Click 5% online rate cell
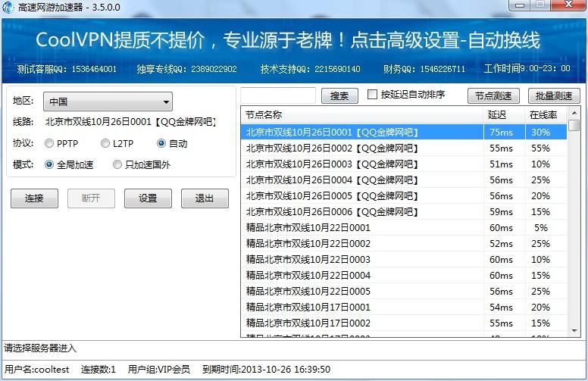 pos(541,228)
